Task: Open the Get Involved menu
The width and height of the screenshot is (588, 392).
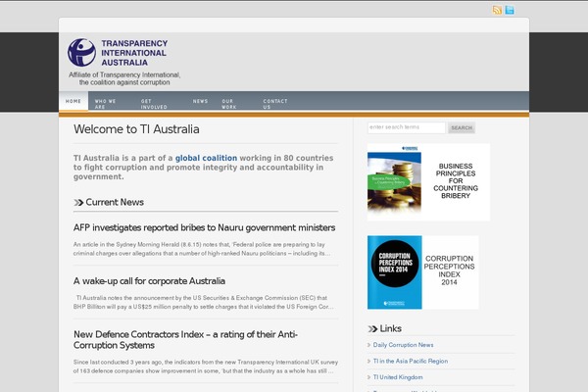Action: (x=154, y=104)
